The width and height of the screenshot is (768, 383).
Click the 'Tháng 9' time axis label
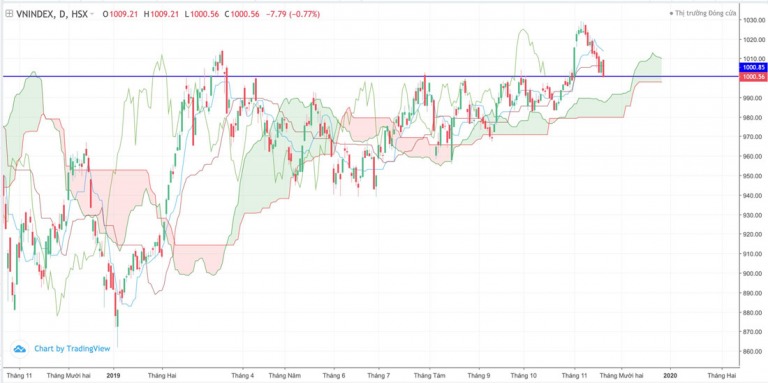click(479, 376)
